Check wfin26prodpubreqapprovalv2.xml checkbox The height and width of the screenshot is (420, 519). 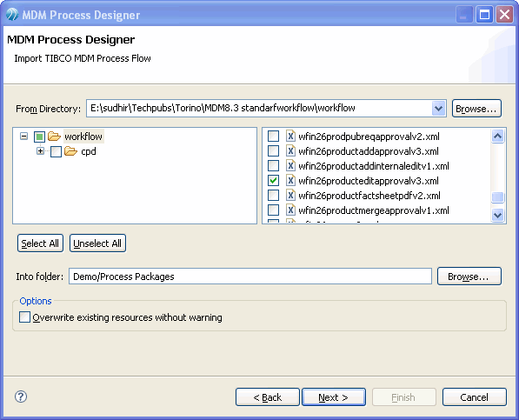(273, 136)
